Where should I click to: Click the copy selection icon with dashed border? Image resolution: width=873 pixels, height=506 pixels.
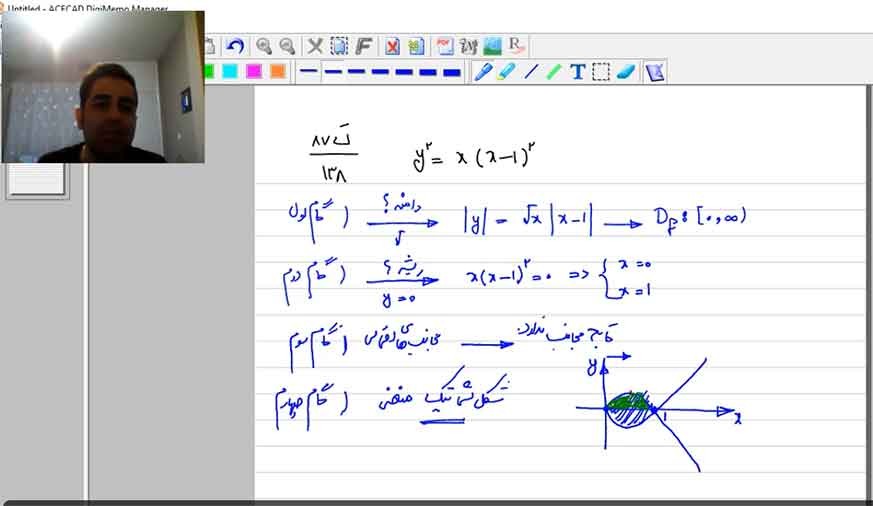pyautogui.click(x=339, y=46)
